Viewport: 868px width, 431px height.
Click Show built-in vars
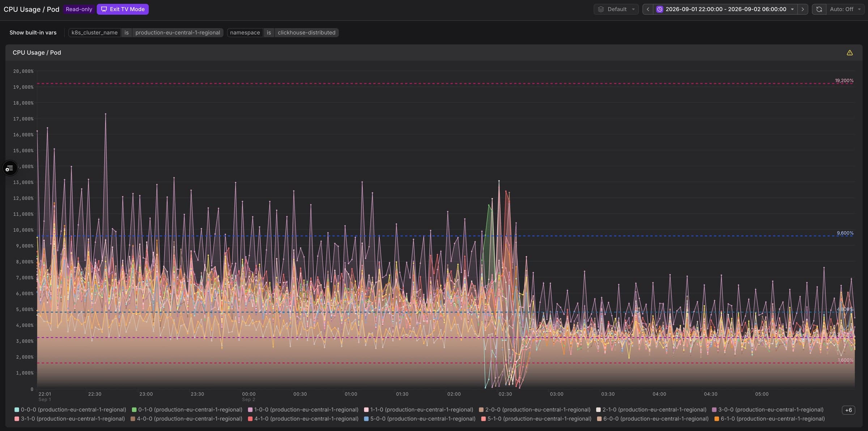pos(33,33)
